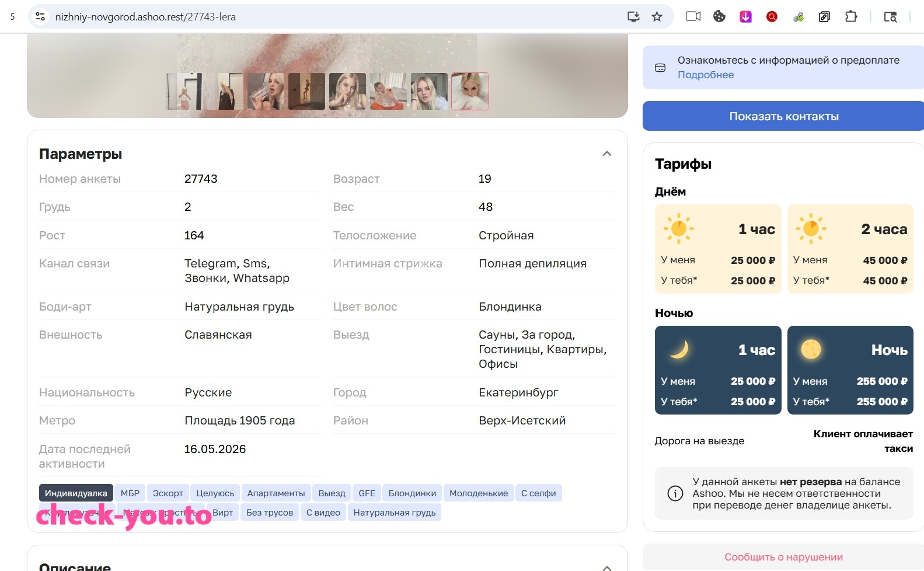Open the Подробнее link about prepayment
Screen dimensions: 924x571
coord(705,75)
